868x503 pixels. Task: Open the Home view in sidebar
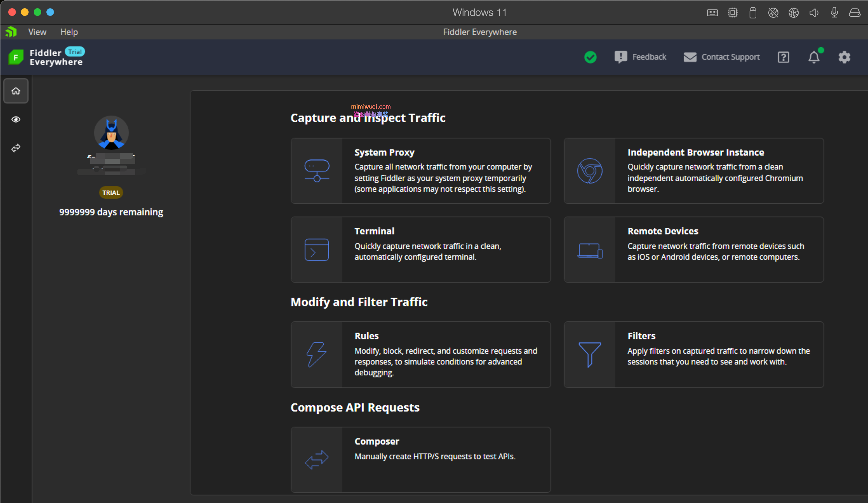(16, 91)
